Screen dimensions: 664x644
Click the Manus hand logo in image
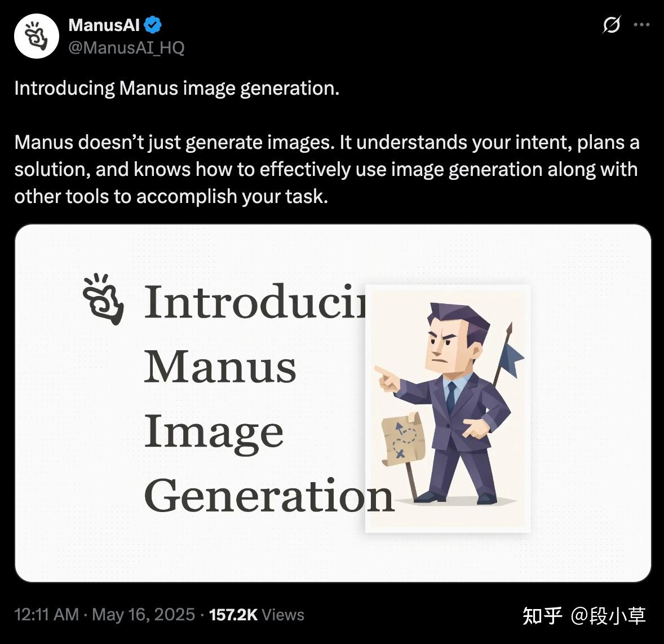click(103, 299)
